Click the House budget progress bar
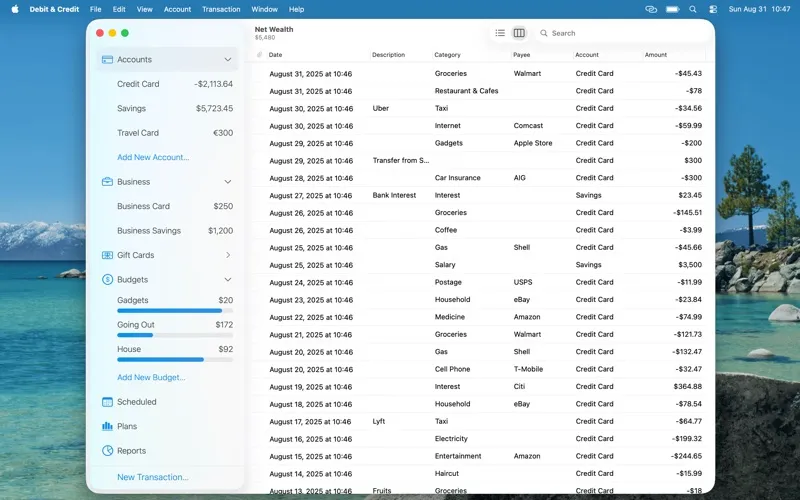Screen dimensions: 800x500 tap(175, 360)
